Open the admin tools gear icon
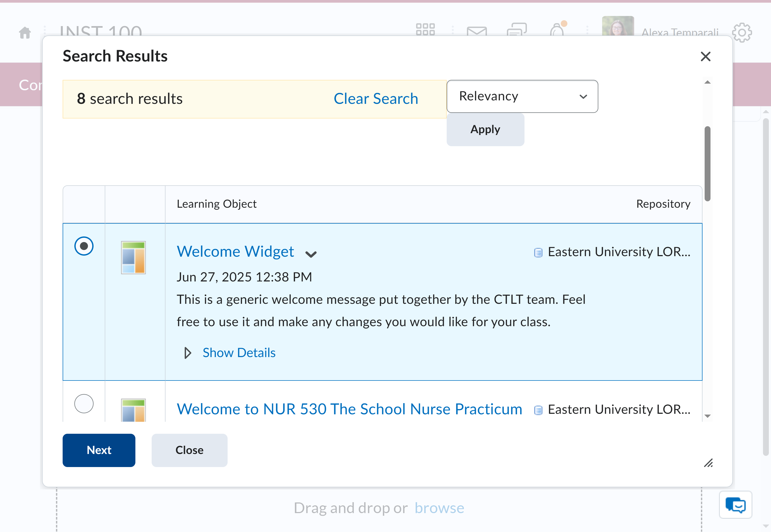771x532 pixels. [x=742, y=32]
